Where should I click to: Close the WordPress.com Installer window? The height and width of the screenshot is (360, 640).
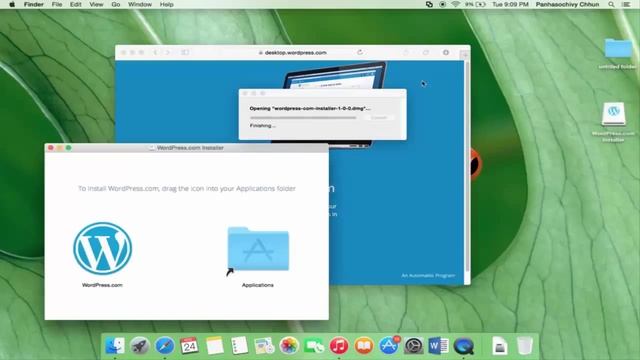[51, 148]
